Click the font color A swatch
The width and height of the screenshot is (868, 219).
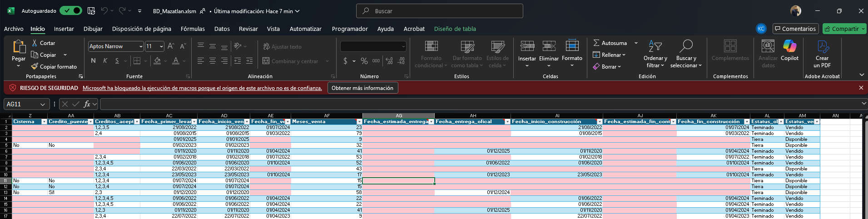(x=176, y=61)
